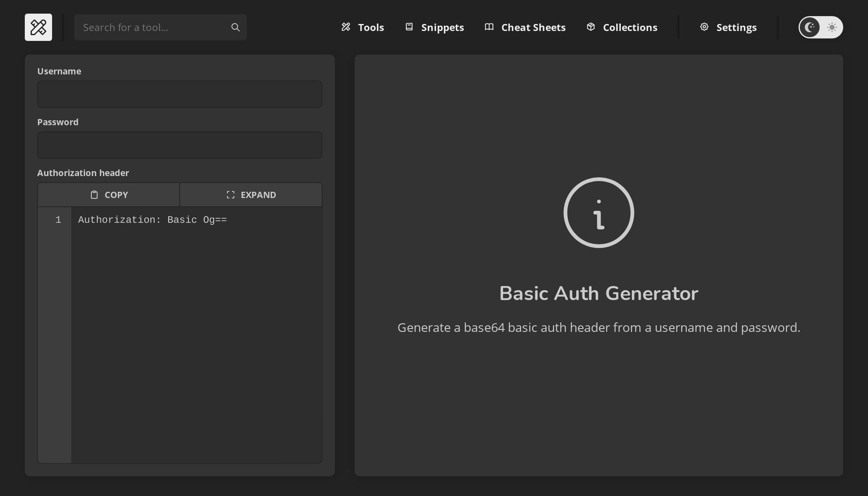Viewport: 868px width, 496px height.
Task: Click the search magnifier icon
Action: coord(236,27)
